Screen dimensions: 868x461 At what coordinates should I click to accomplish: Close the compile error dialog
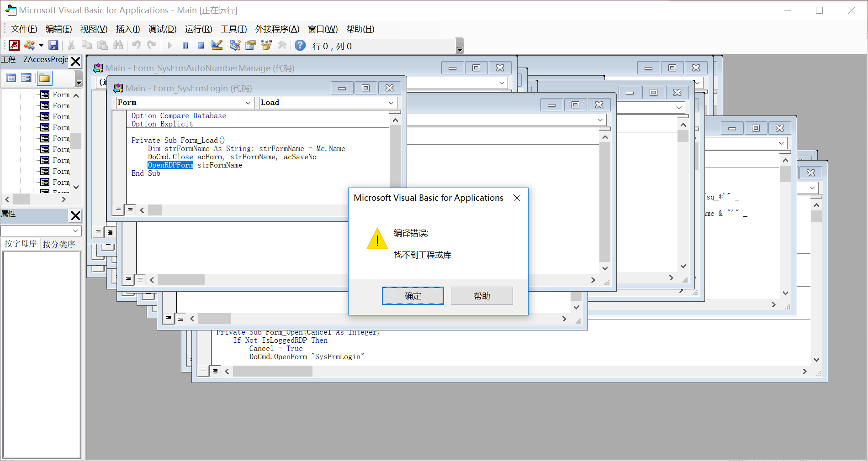[517, 198]
